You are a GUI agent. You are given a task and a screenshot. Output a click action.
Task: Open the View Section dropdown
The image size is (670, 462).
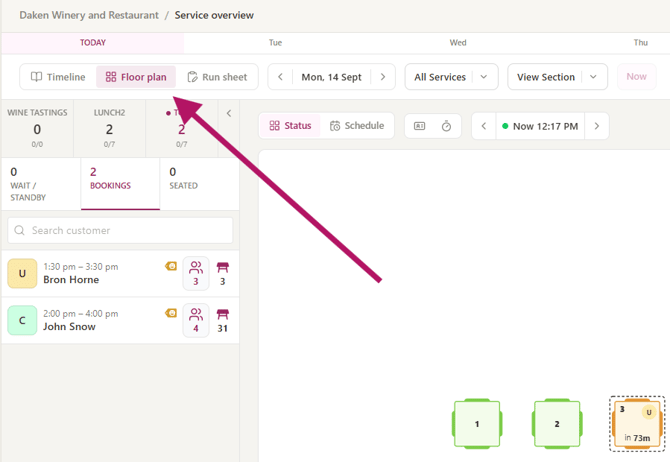pyautogui.click(x=557, y=77)
